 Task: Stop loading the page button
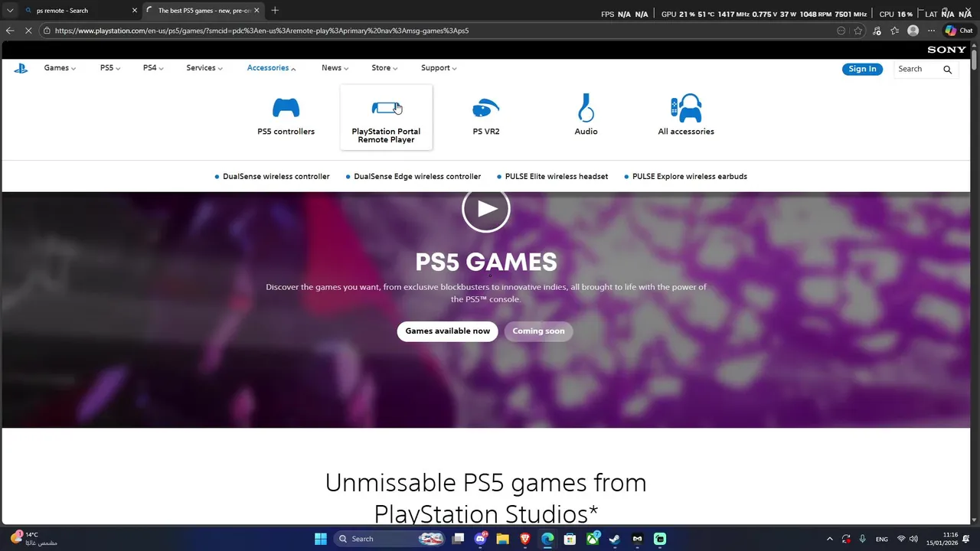[28, 31]
